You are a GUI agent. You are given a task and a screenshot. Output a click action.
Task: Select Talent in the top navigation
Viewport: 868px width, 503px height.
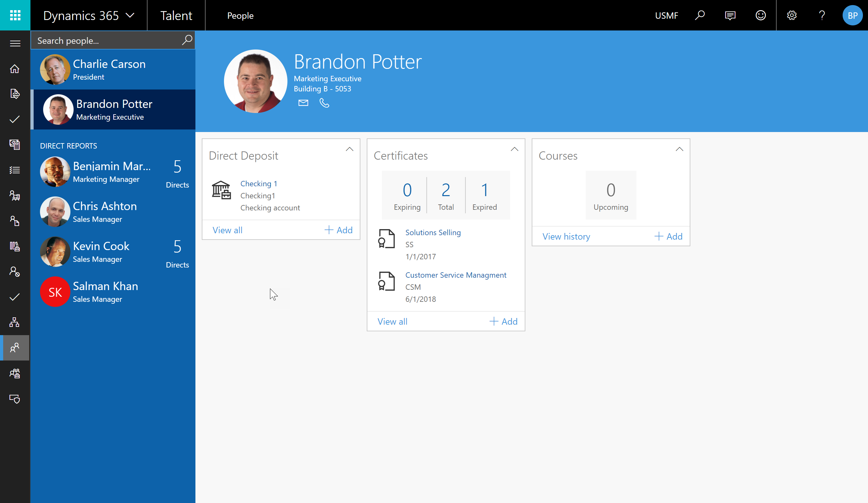[x=176, y=16]
